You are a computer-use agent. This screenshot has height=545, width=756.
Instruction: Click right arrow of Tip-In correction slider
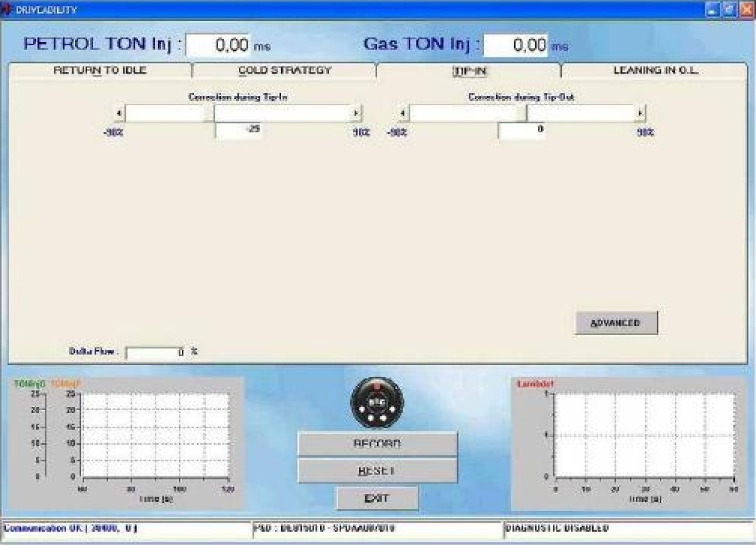(356, 113)
